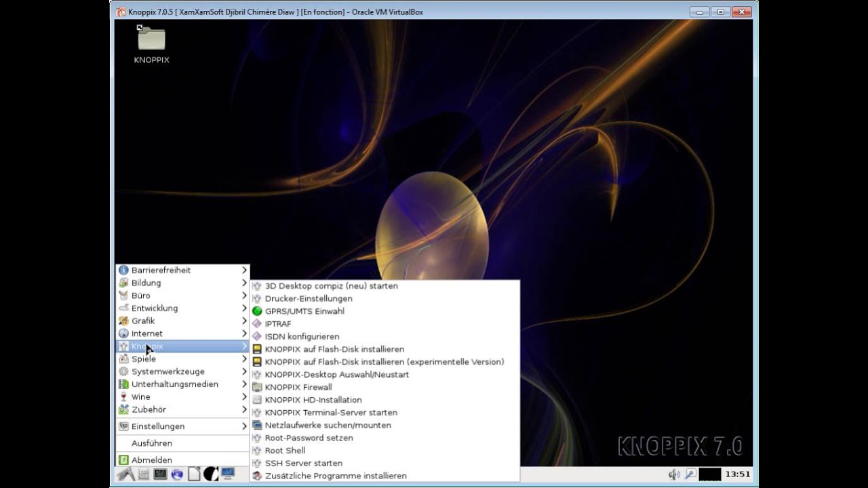Open IPTRAF entry
Viewport: 868px width, 488px height.
coord(384,324)
